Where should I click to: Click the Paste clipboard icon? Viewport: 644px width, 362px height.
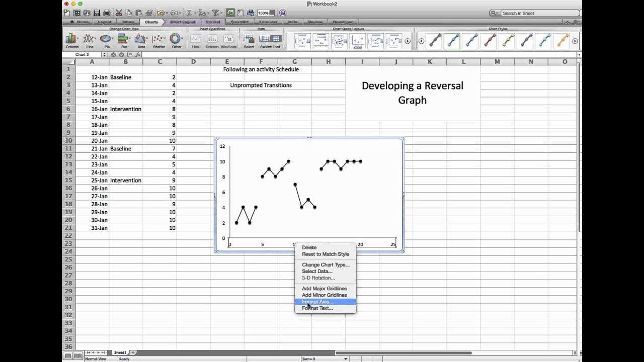coord(138,13)
